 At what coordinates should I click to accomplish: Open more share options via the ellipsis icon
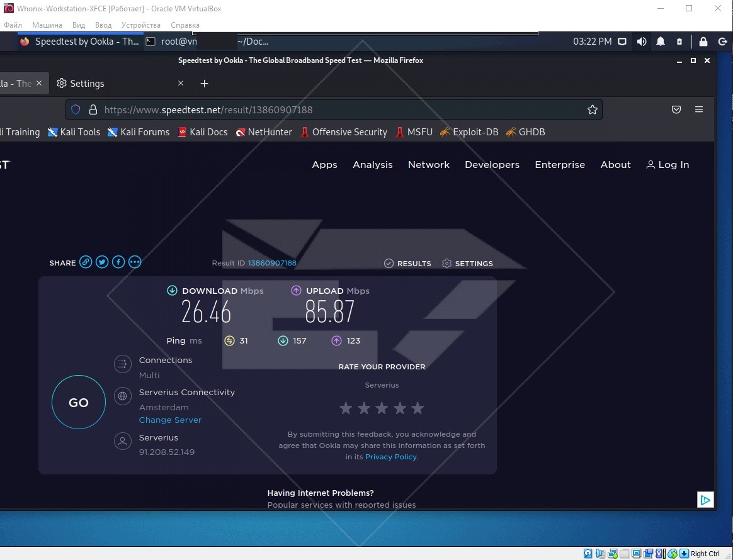(x=135, y=262)
